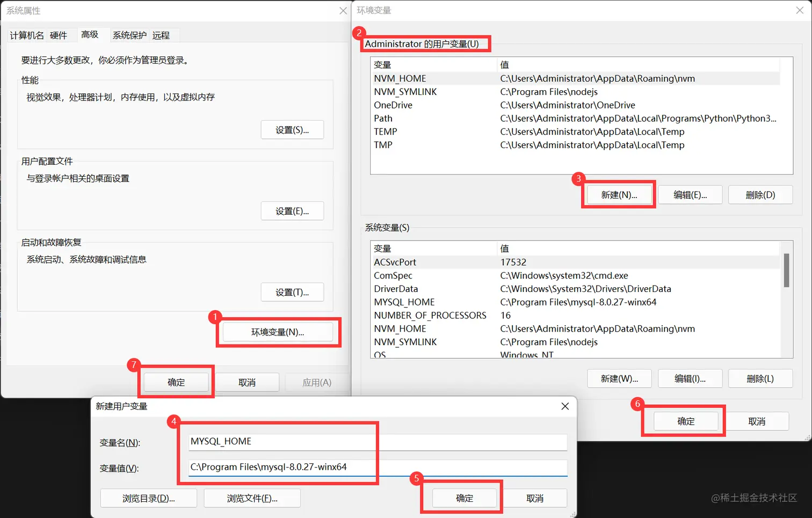Click 编辑(I)... for system variables
Image resolution: width=812 pixels, height=518 pixels.
coord(690,378)
